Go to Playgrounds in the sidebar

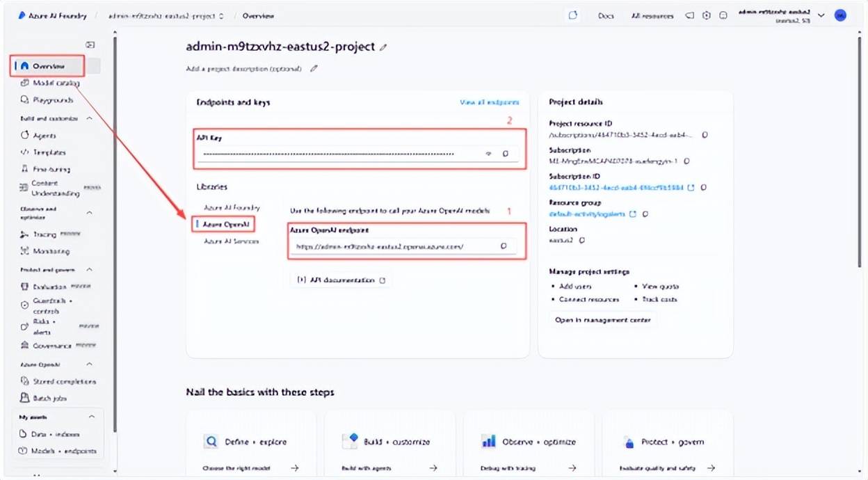pyautogui.click(x=53, y=99)
